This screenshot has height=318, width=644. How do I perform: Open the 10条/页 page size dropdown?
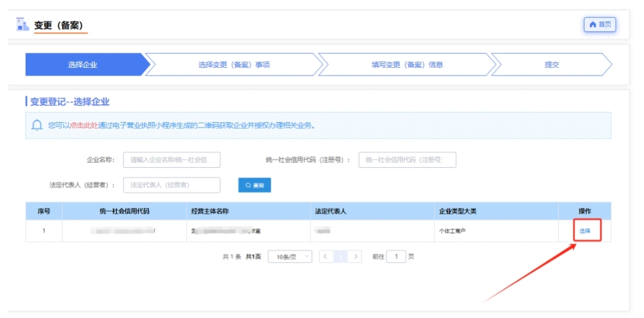290,257
